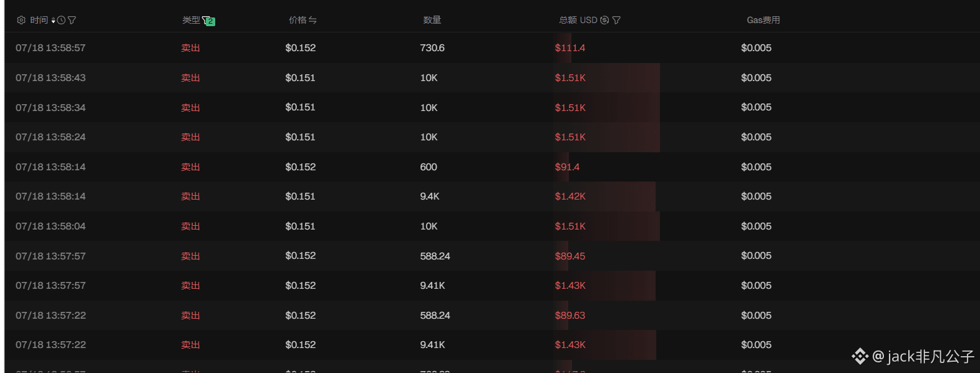Click the $111.4 total in first row

[570, 48]
